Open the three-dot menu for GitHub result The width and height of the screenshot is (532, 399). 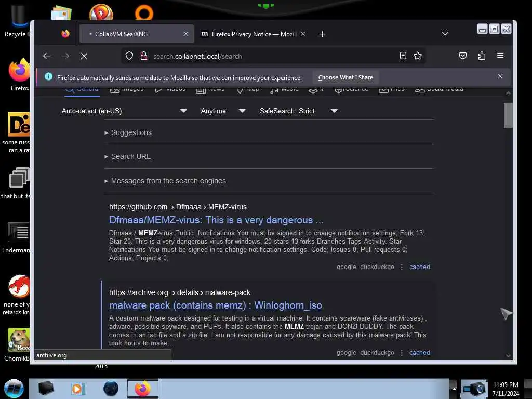[x=402, y=268]
